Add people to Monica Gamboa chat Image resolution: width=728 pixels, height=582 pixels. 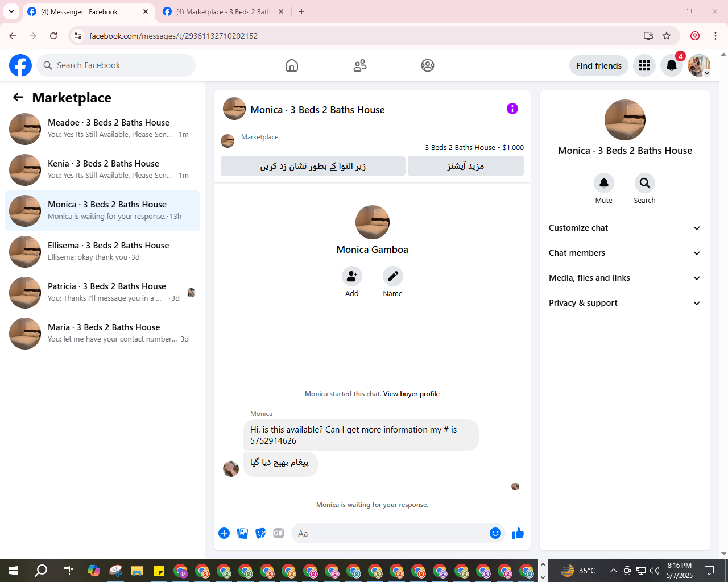coord(352,276)
